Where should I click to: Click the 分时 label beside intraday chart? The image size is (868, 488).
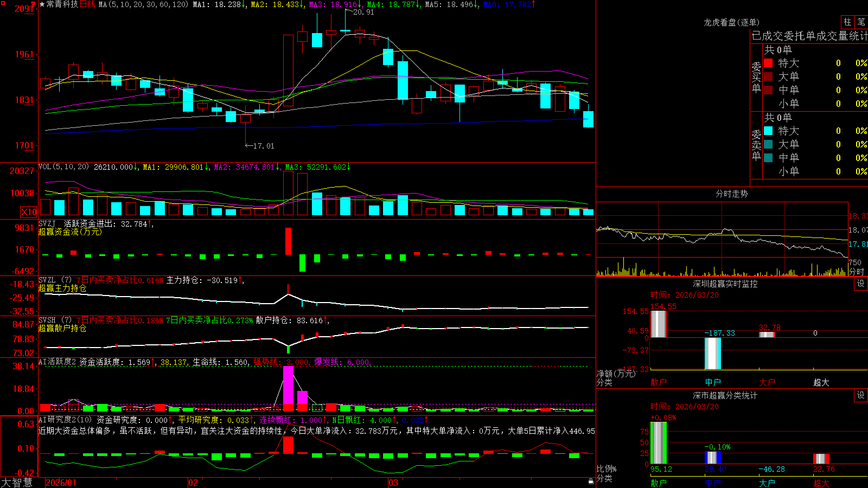coord(857,272)
